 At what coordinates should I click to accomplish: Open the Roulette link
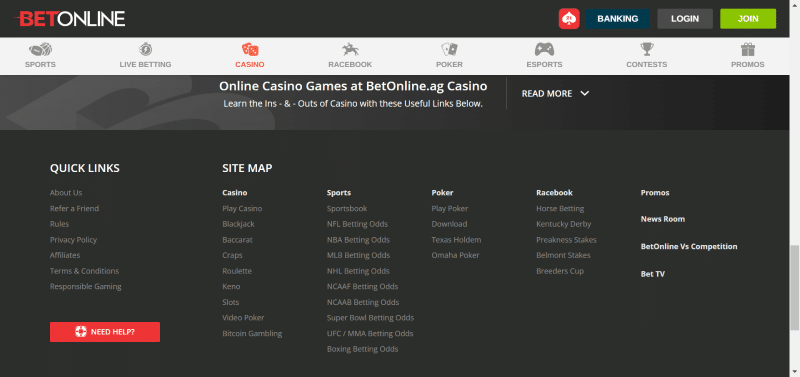[237, 271]
